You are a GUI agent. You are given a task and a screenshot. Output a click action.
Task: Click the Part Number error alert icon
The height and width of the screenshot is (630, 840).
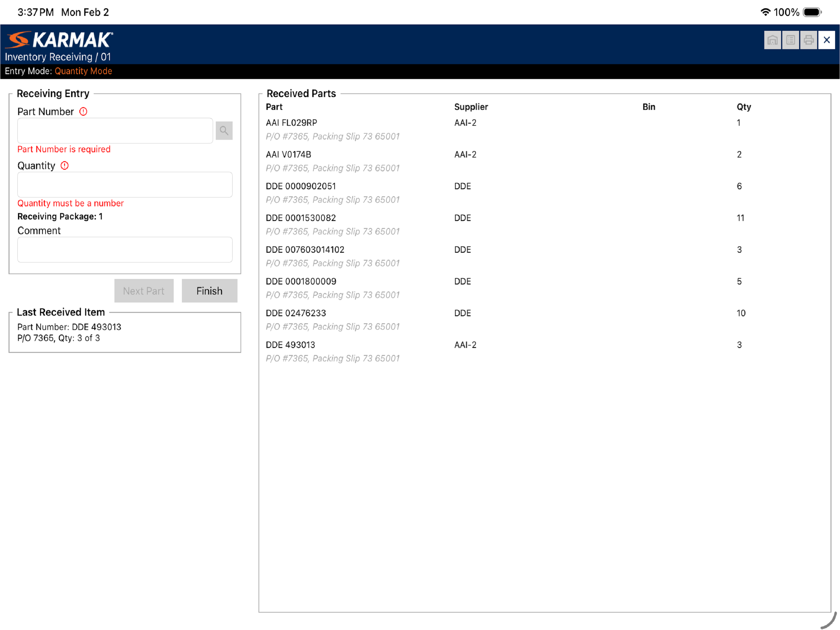point(83,111)
